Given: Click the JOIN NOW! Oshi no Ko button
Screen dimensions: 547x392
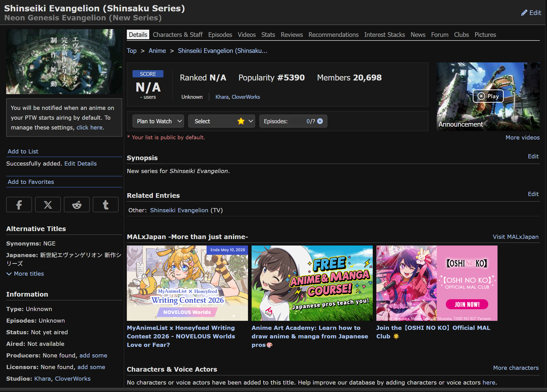Looking at the screenshot, I should click(x=467, y=304).
